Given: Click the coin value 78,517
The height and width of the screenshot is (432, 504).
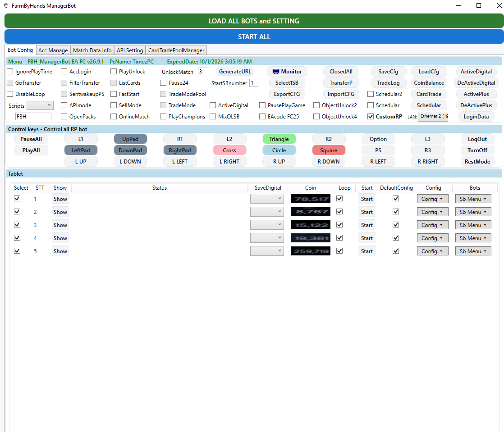Looking at the screenshot, I should (311, 199).
